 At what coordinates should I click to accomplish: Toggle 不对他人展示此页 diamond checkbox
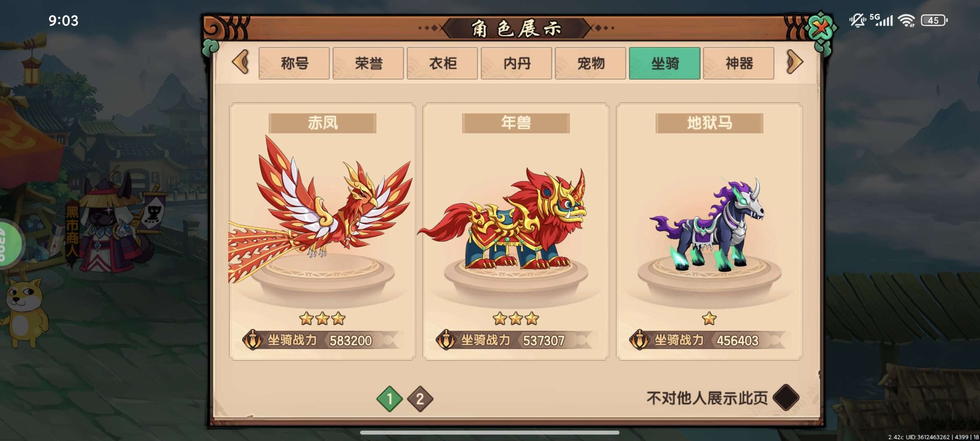coord(786,397)
